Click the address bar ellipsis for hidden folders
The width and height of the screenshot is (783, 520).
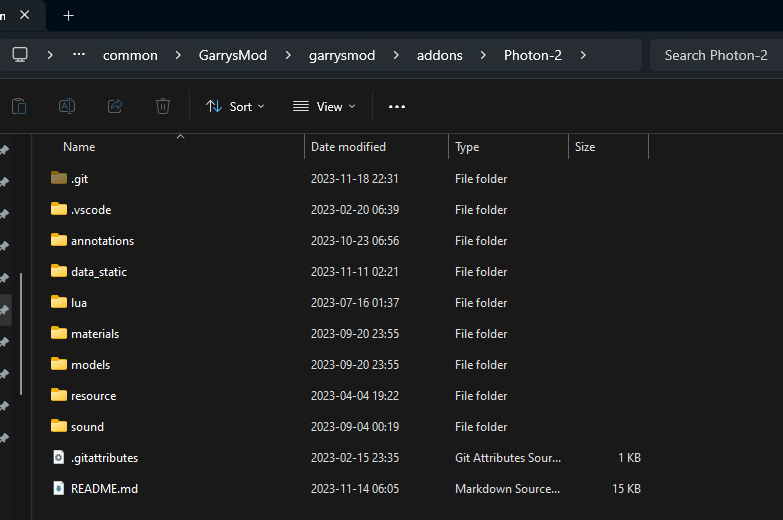(79, 54)
